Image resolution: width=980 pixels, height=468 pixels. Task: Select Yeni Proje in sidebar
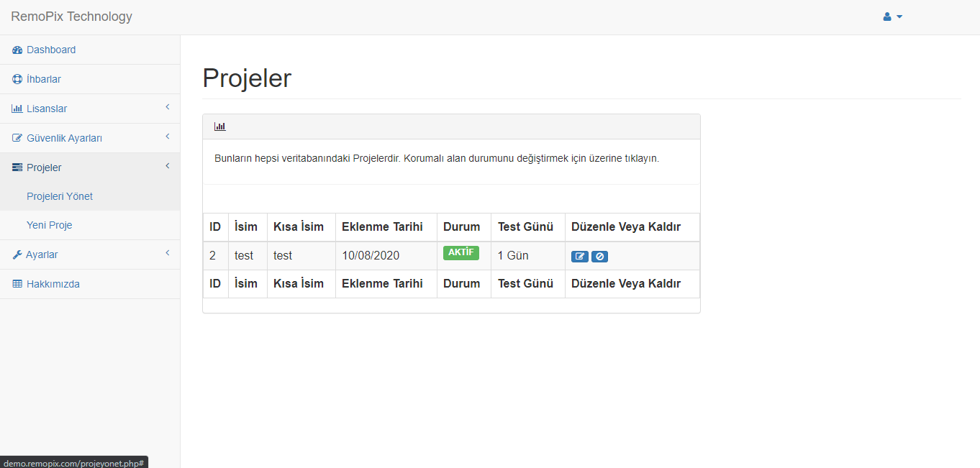point(50,225)
